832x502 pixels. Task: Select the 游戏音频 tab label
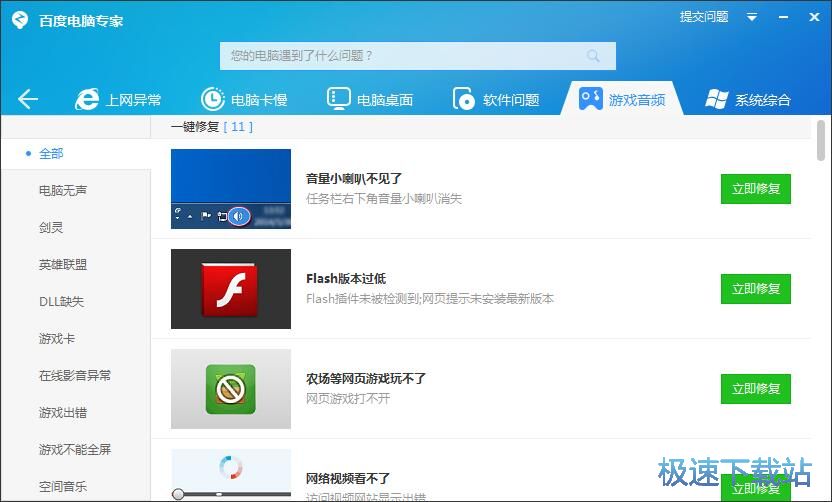tap(637, 100)
